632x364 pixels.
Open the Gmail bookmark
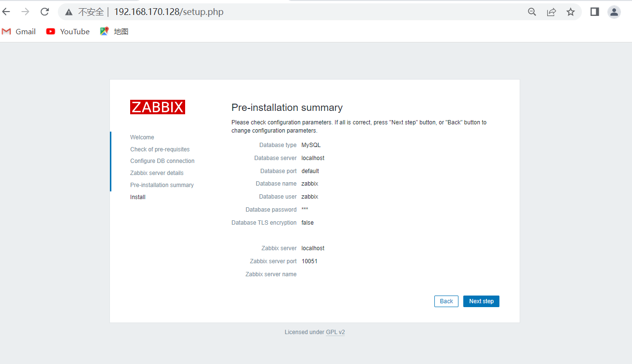click(19, 31)
